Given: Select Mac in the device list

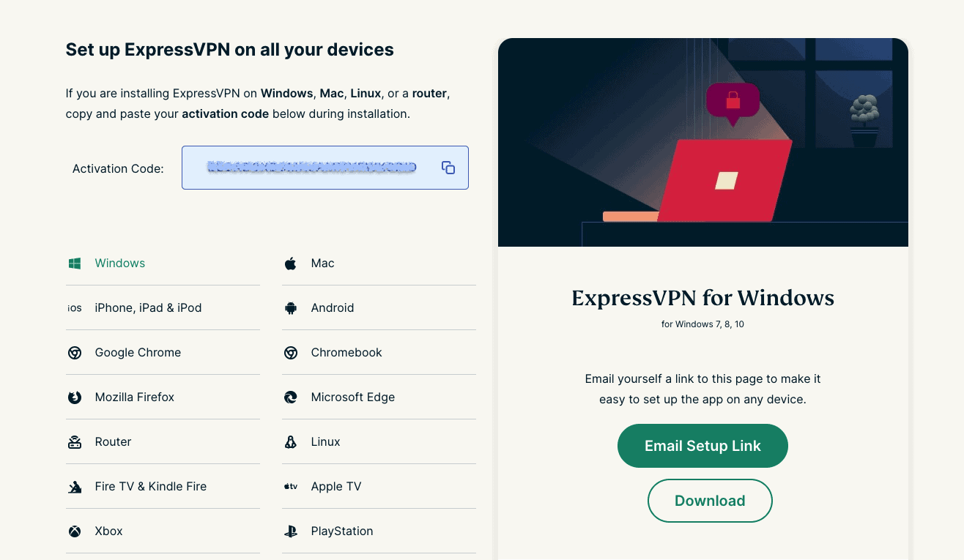Looking at the screenshot, I should click(x=379, y=264).
